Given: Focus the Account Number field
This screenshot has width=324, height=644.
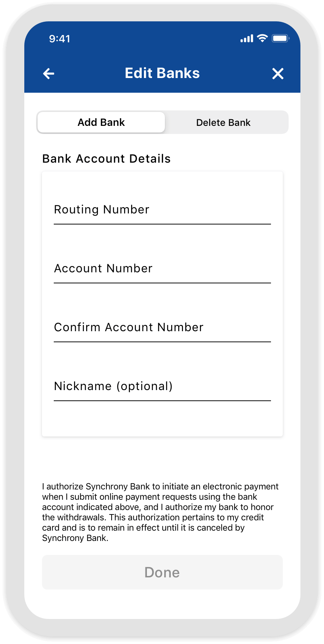Looking at the screenshot, I should point(162,269).
